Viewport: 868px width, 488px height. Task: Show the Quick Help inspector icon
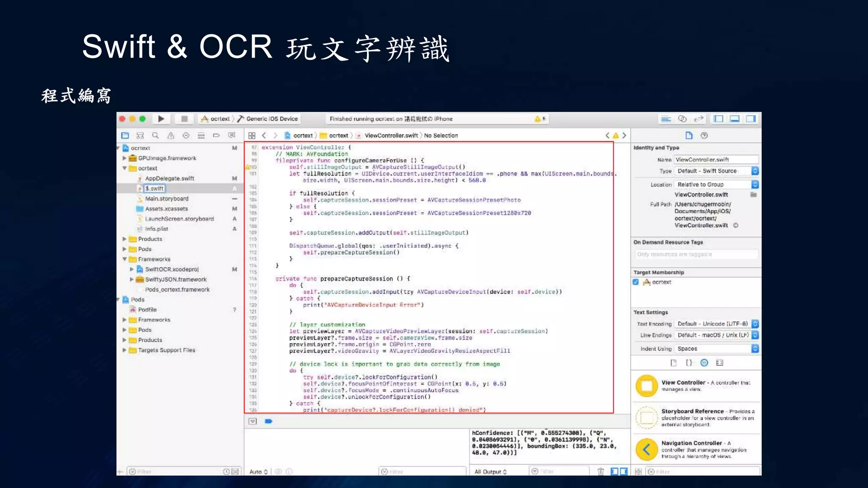[x=704, y=136]
